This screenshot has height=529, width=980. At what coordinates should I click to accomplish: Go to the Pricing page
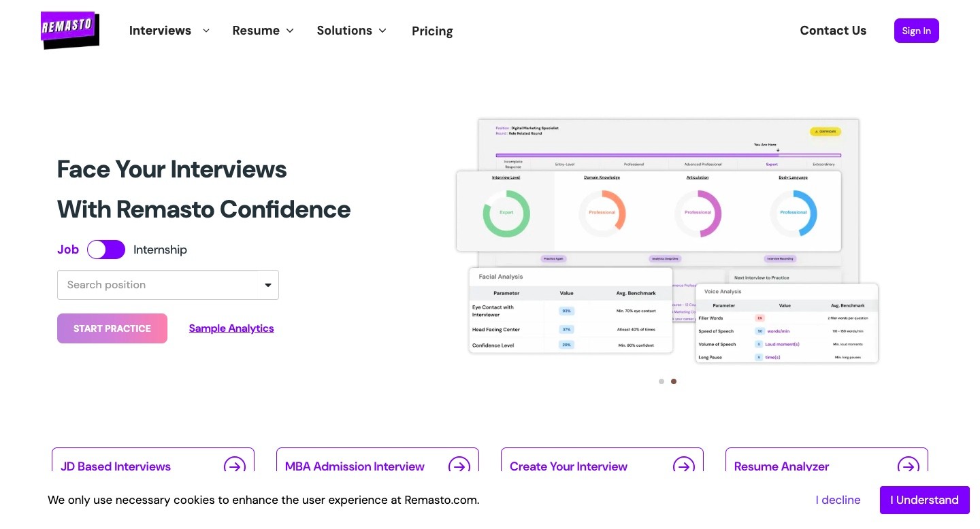coord(432,31)
